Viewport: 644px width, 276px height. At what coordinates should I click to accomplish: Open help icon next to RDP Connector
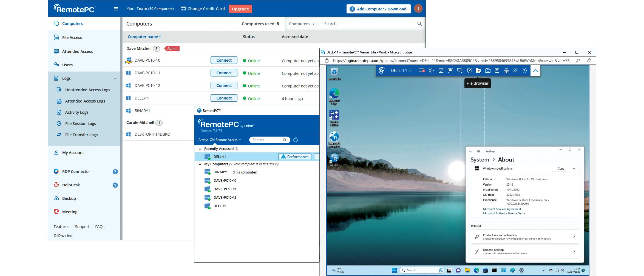(x=115, y=172)
